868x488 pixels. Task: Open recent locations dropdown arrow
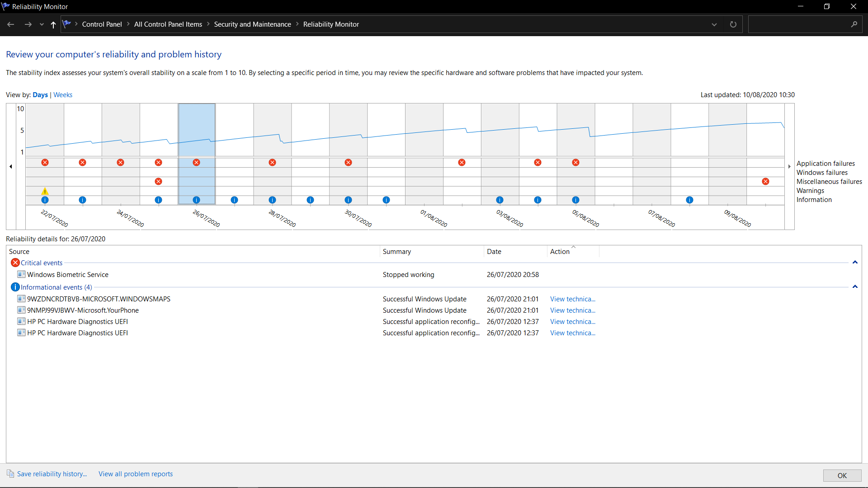42,24
